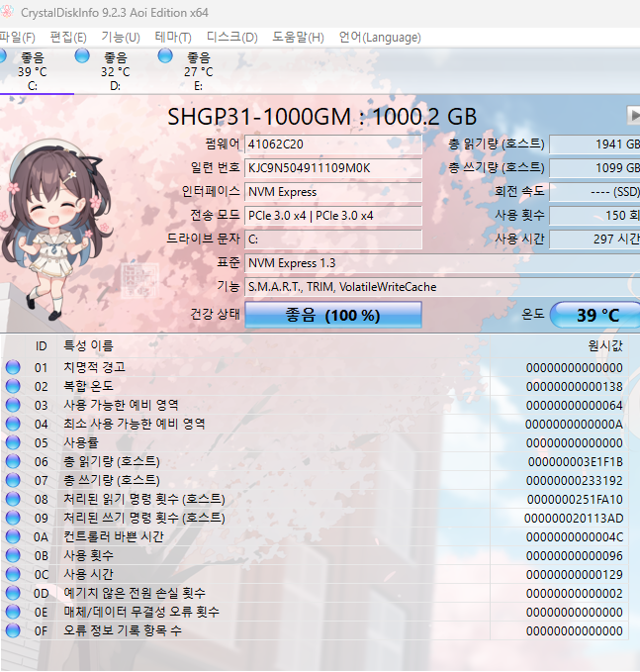Click the status orb for 04 최소 사용 가능한 예비 영역

(13, 424)
